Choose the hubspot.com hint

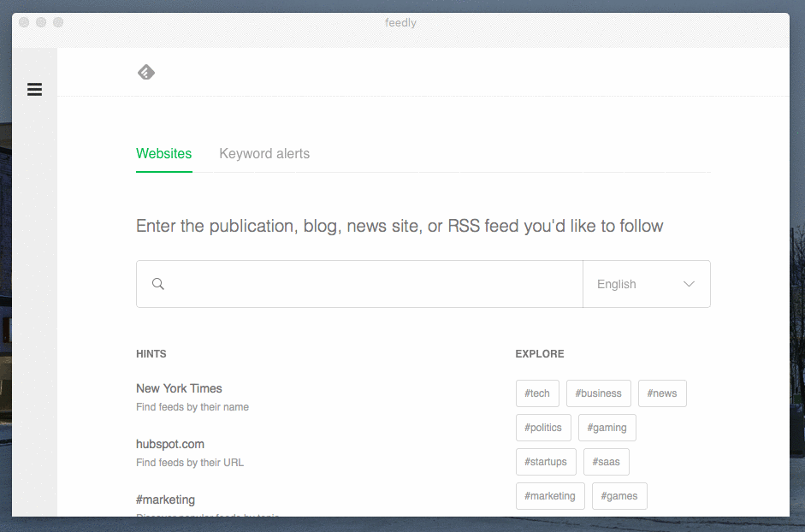[170, 444]
